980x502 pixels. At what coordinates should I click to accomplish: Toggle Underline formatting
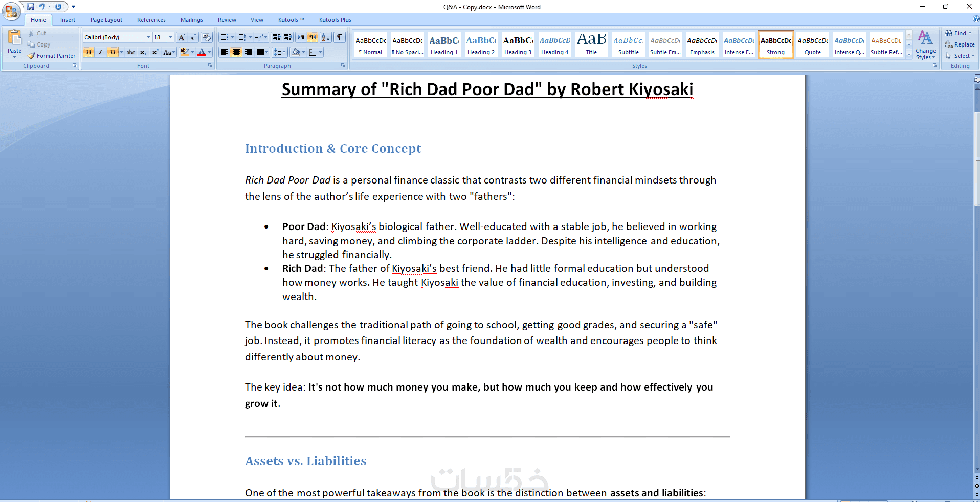pyautogui.click(x=113, y=52)
